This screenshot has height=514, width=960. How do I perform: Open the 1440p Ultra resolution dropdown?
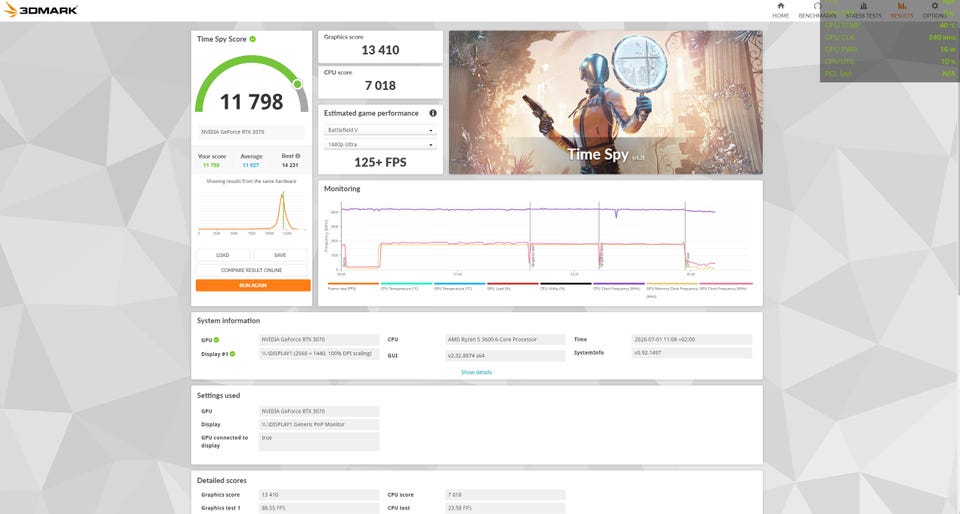380,144
